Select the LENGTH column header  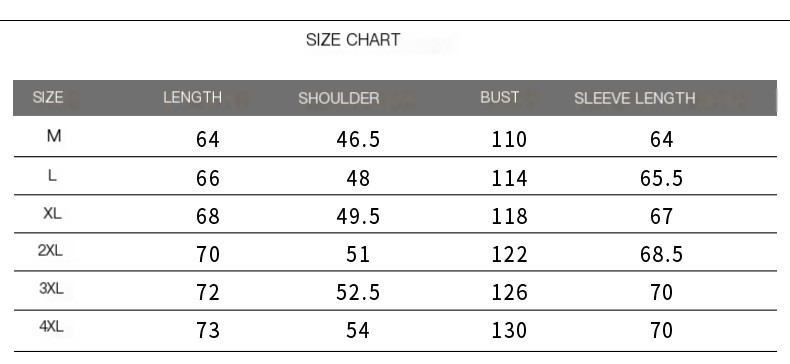[x=192, y=97]
